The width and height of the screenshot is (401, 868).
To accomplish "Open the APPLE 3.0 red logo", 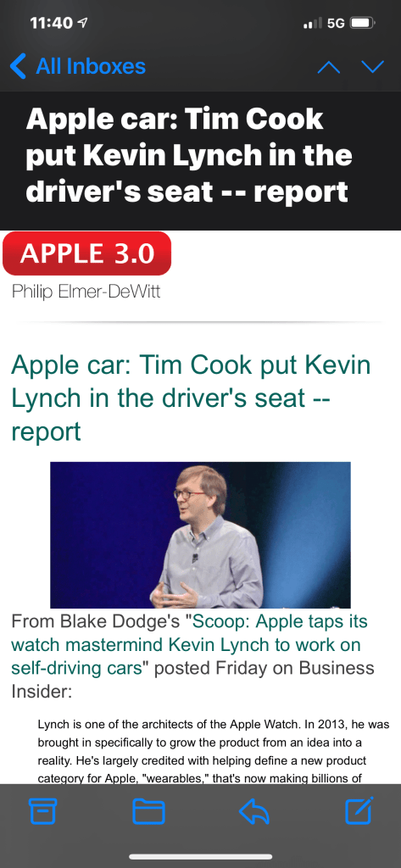I will [87, 253].
